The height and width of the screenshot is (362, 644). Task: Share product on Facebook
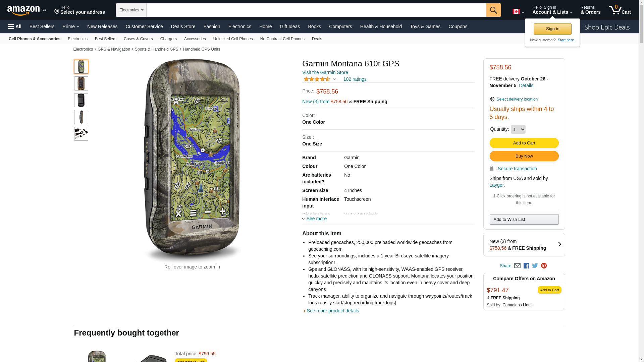click(526, 266)
